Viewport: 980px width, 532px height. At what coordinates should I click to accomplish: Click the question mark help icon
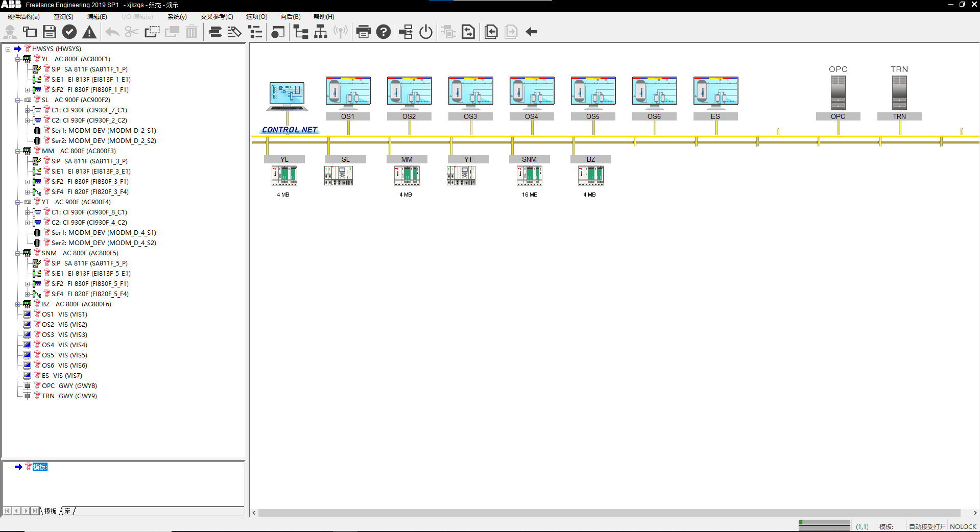pyautogui.click(x=384, y=32)
